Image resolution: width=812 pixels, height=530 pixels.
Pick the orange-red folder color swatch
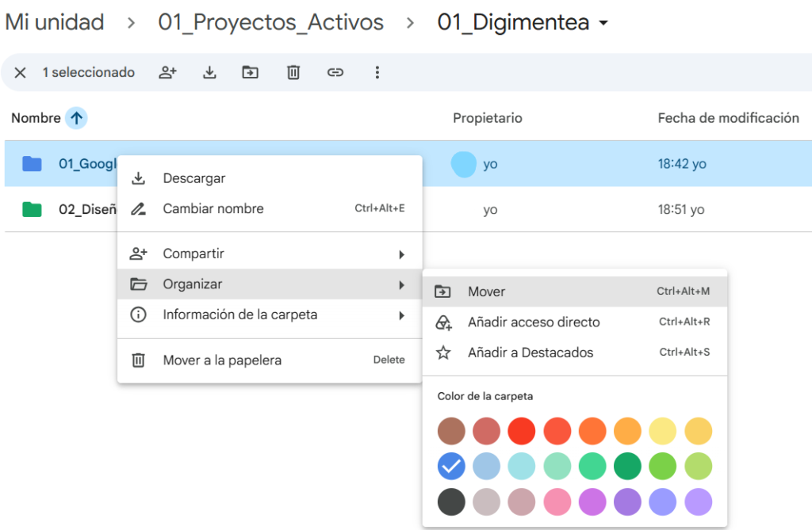pos(557,431)
